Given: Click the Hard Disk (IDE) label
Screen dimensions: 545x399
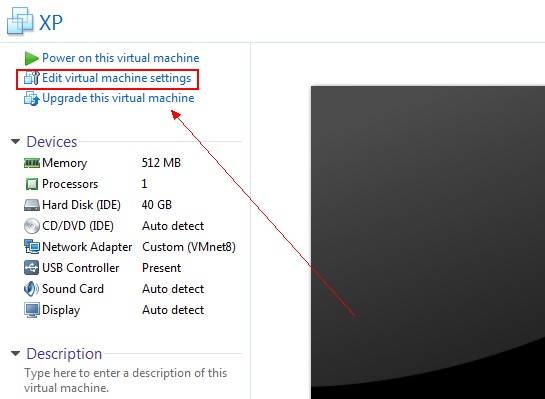Looking at the screenshot, I should pos(81,205).
